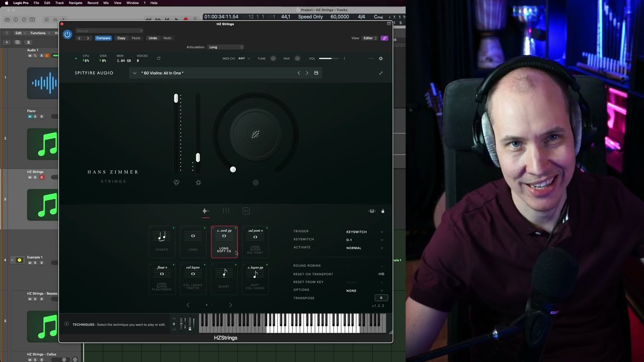Viewport: 644px width, 362px height.
Task: Click the Pan knob
Action: (297, 58)
